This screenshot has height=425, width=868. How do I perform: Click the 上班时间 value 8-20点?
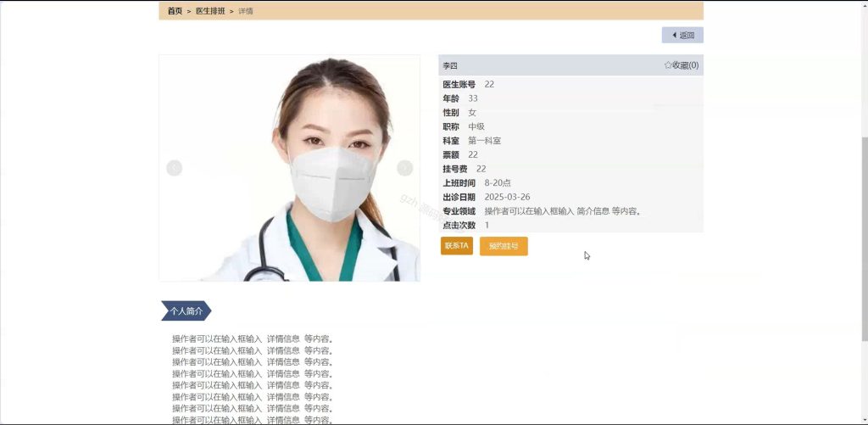click(498, 183)
